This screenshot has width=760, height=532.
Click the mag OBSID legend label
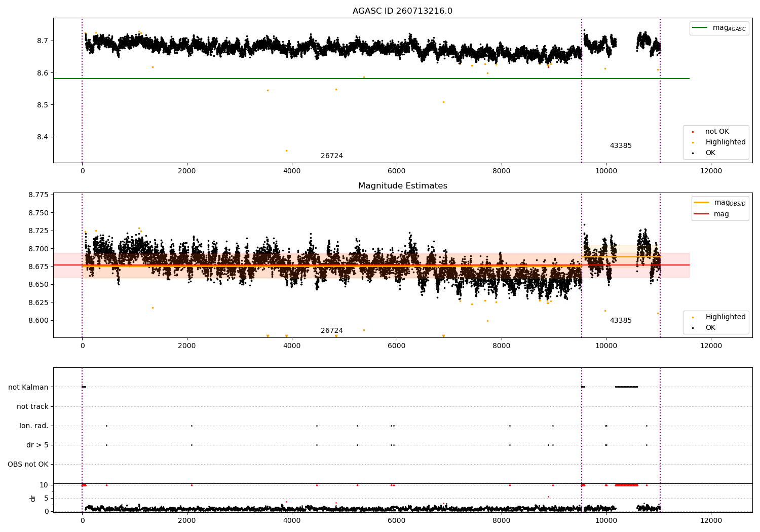coord(730,203)
